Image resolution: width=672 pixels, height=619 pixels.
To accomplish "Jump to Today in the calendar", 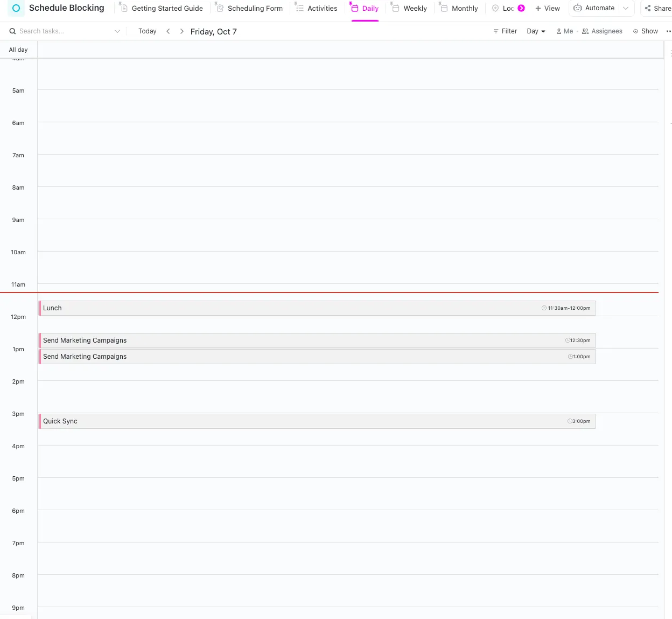I will tap(148, 31).
